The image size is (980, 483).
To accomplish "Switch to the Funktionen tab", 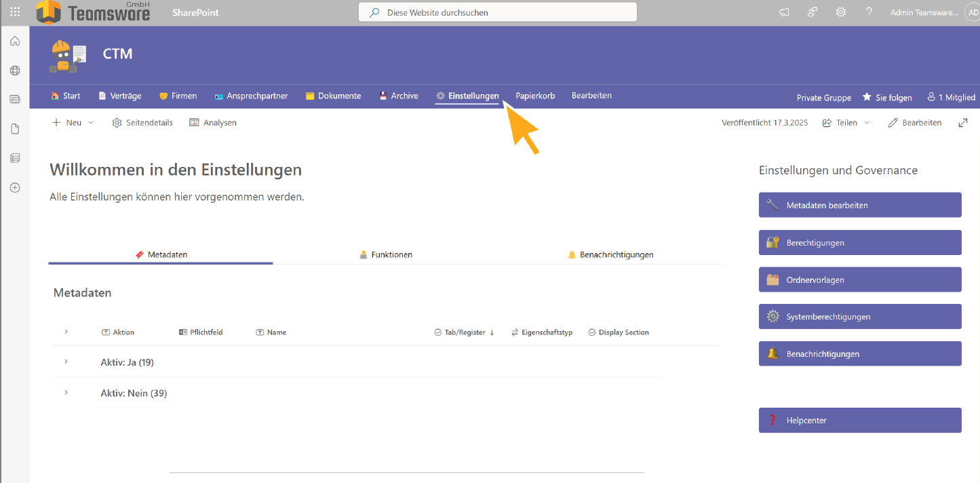I will click(386, 254).
